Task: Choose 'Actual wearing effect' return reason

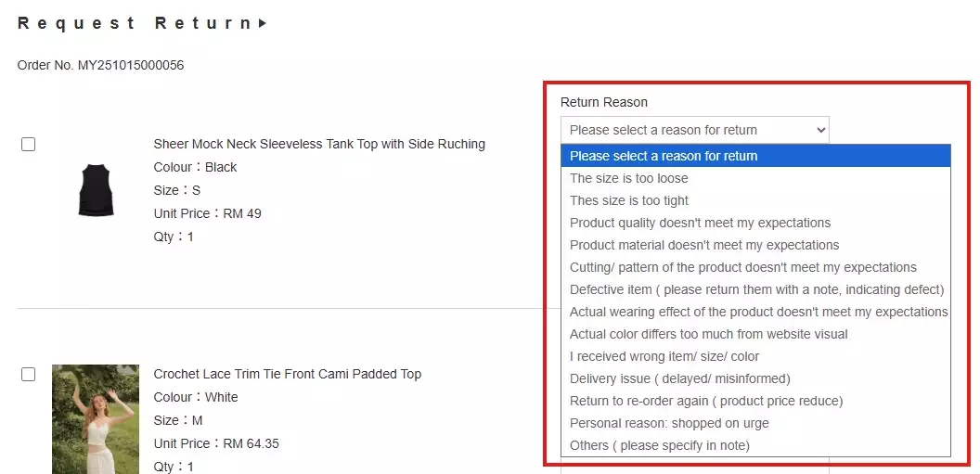Action: pos(758,312)
